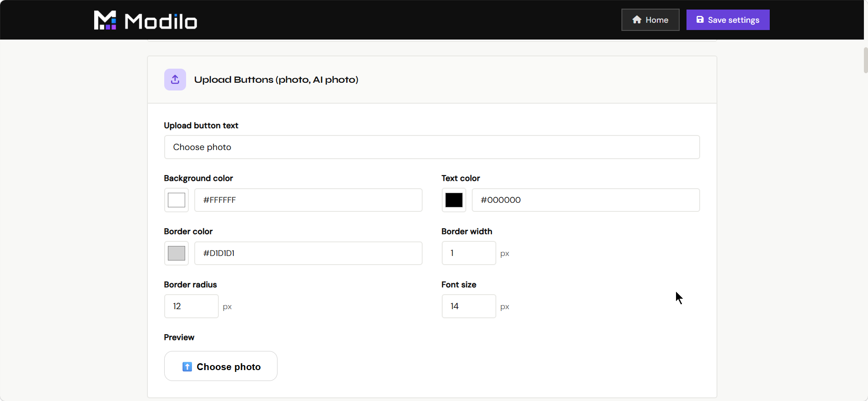Click the Modilo logo
The height and width of the screenshot is (401, 868).
pos(146,20)
